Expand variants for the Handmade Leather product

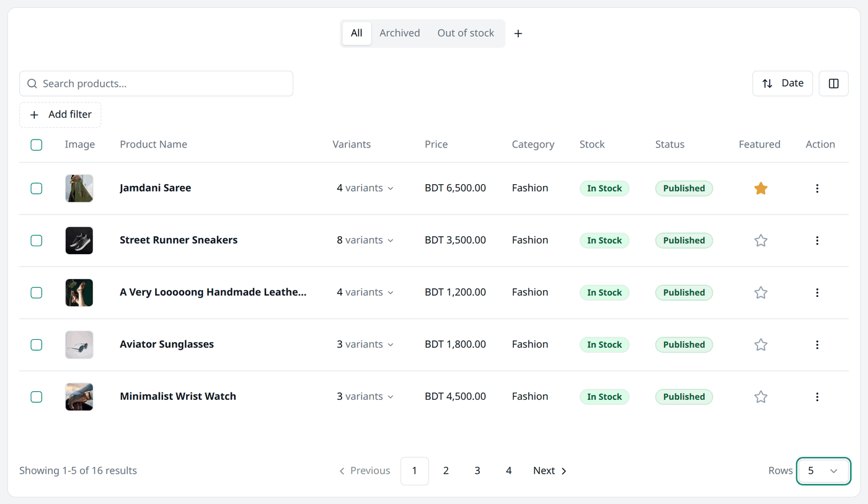[x=365, y=293]
